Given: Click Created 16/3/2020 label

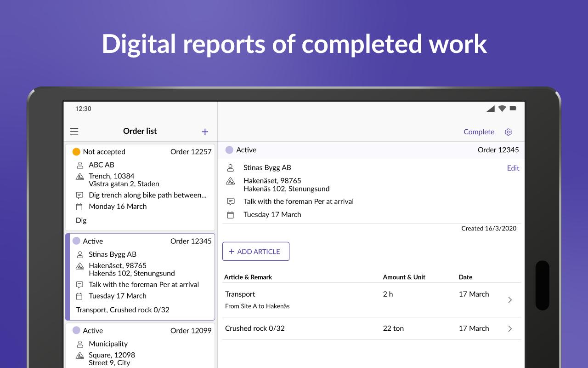Looking at the screenshot, I should (489, 228).
